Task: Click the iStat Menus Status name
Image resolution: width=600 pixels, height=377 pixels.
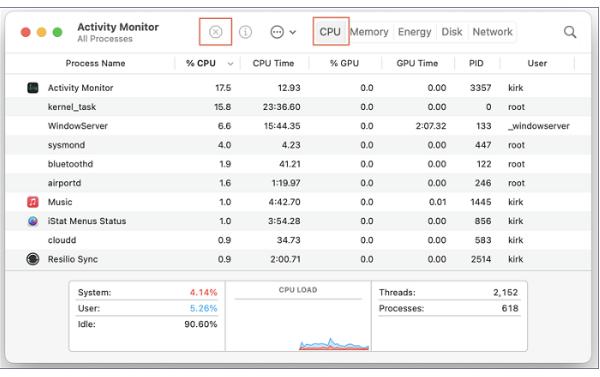Action: 87,221
